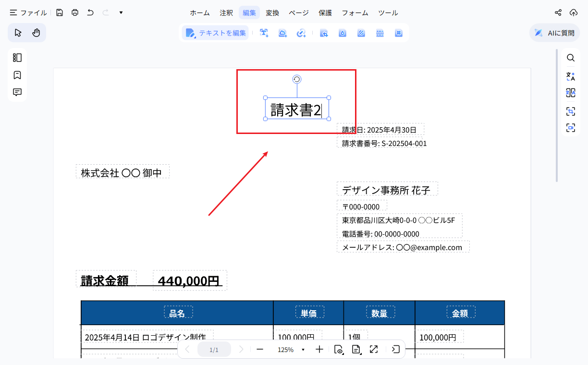Choose the select arrow cursor tool
This screenshot has width=588, height=365.
18,33
